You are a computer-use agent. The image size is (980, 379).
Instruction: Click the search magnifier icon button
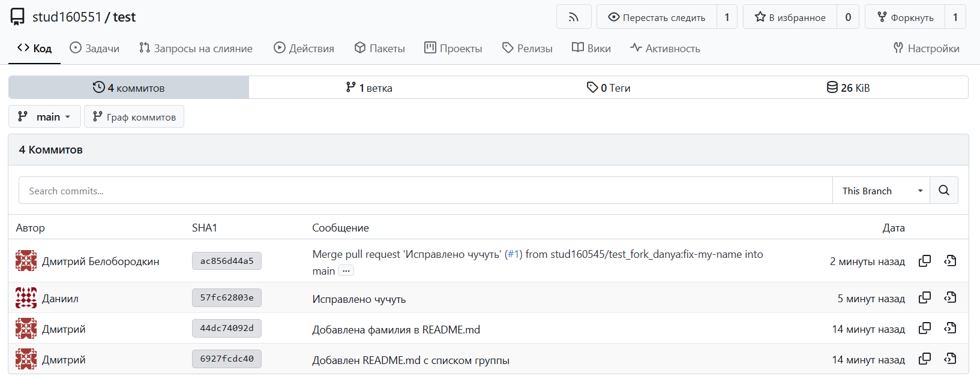(943, 191)
